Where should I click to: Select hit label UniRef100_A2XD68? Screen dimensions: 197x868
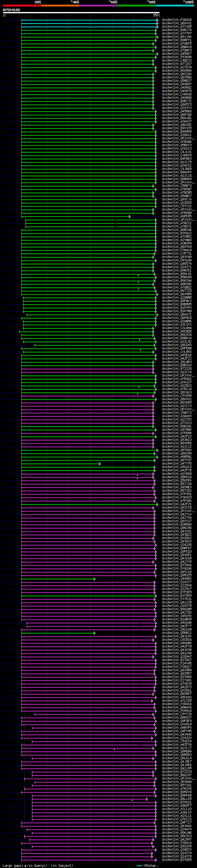click(x=176, y=474)
